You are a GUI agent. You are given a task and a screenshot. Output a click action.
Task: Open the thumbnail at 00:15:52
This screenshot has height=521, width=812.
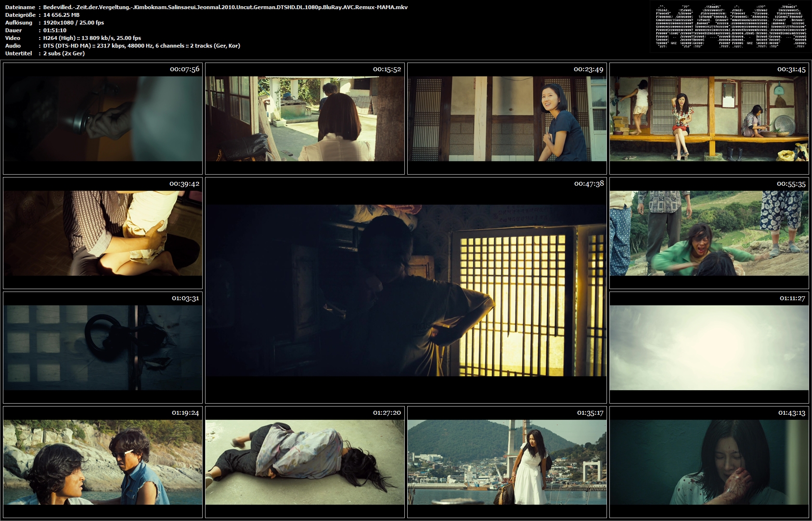pyautogui.click(x=305, y=118)
